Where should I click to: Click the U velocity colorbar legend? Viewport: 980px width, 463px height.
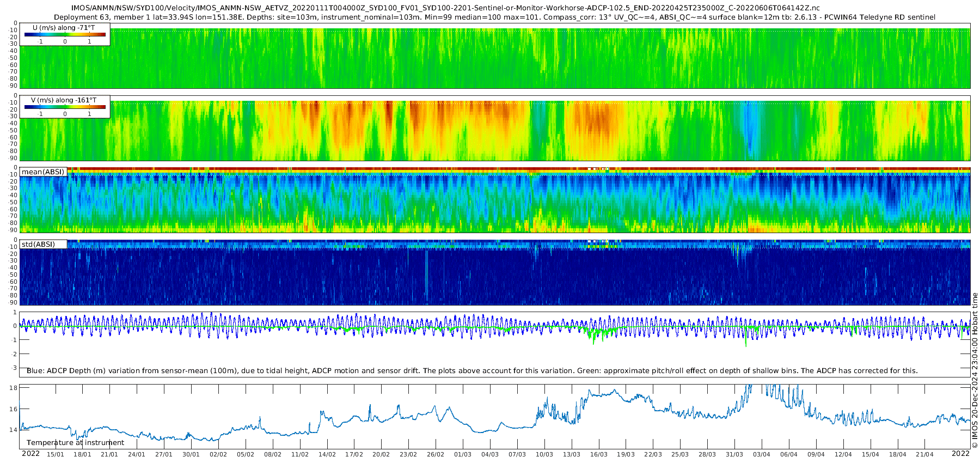[x=65, y=35]
